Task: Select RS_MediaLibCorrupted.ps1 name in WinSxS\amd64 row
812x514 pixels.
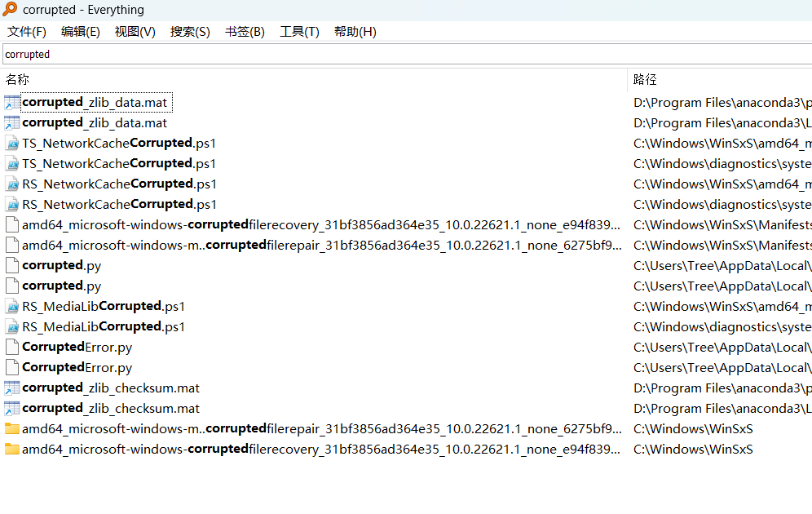Action: coord(104,306)
